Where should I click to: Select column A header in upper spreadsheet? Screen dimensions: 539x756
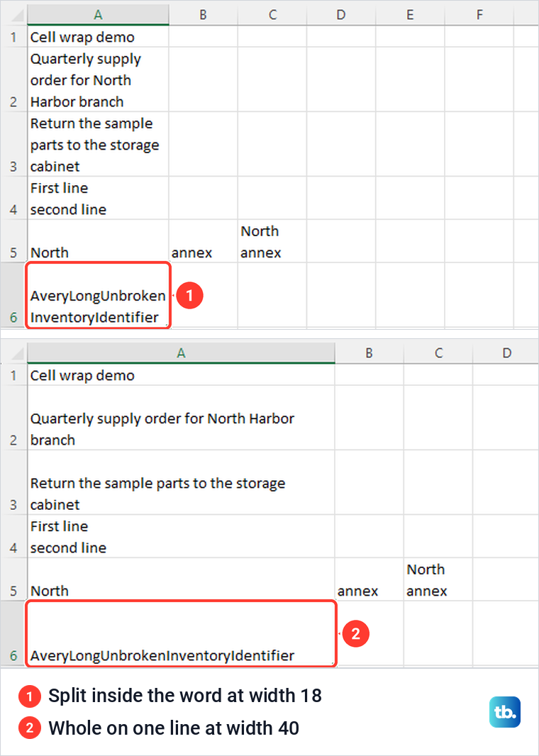click(99, 15)
